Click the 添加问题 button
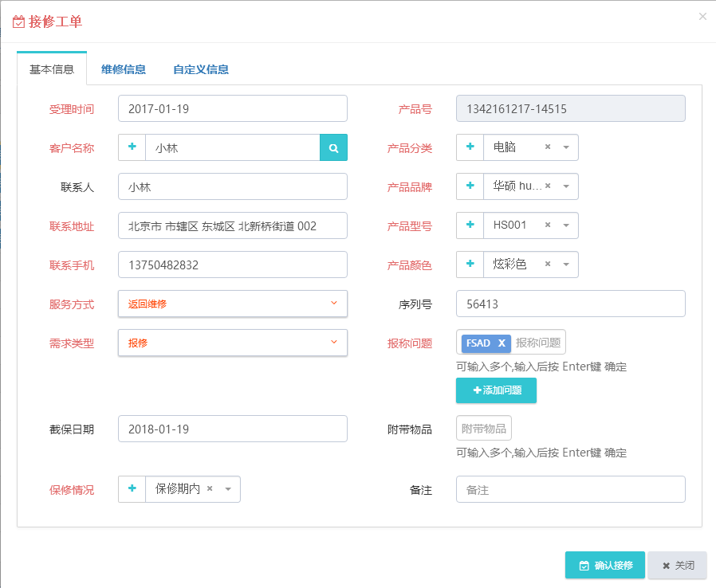The width and height of the screenshot is (716, 588). [x=497, y=390]
